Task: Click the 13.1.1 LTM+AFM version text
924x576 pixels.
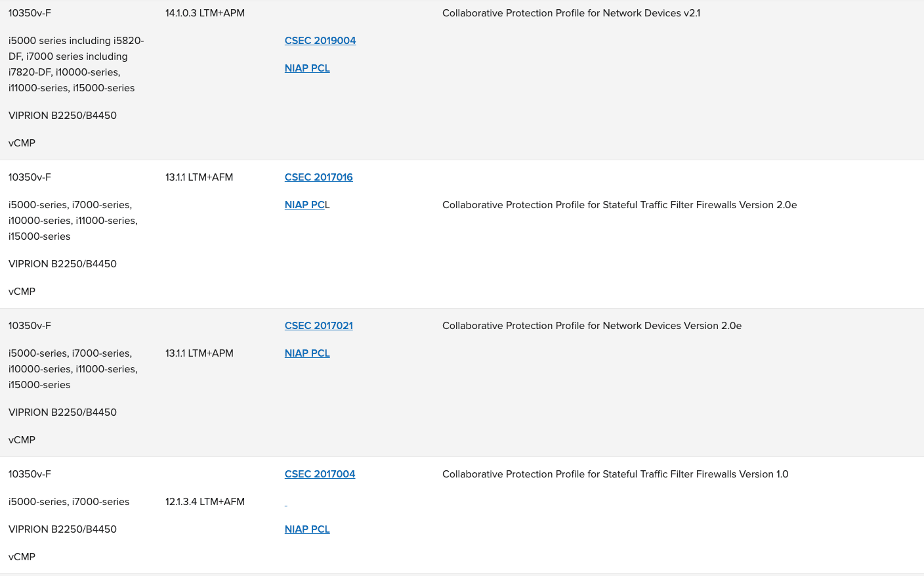Action: click(199, 177)
